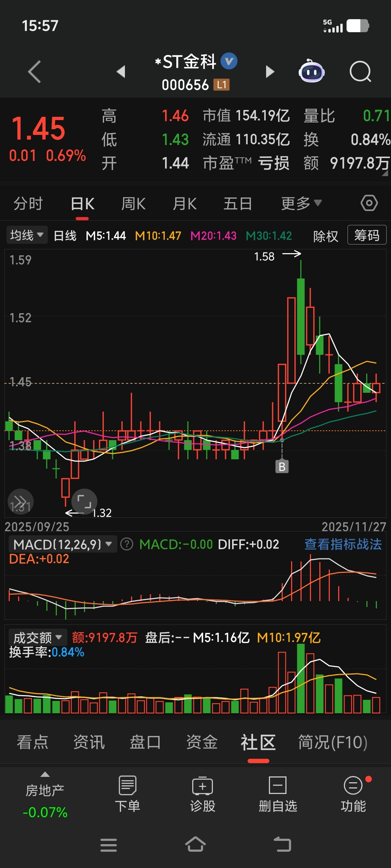391x868 pixels.
Task: Tap the Android recent-apps menu button
Action: (109, 845)
